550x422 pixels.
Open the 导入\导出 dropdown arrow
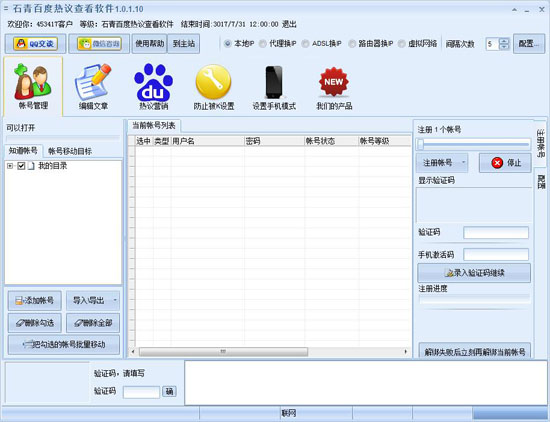coord(115,300)
